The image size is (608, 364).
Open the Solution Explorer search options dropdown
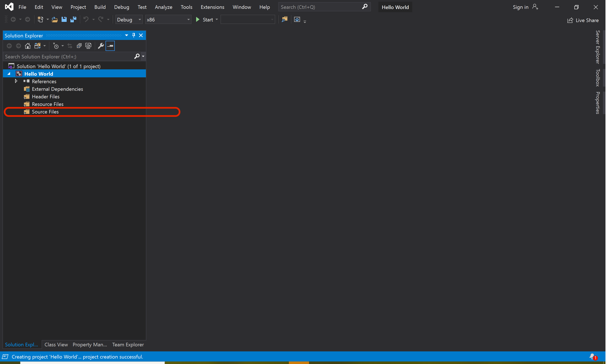pyautogui.click(x=143, y=56)
